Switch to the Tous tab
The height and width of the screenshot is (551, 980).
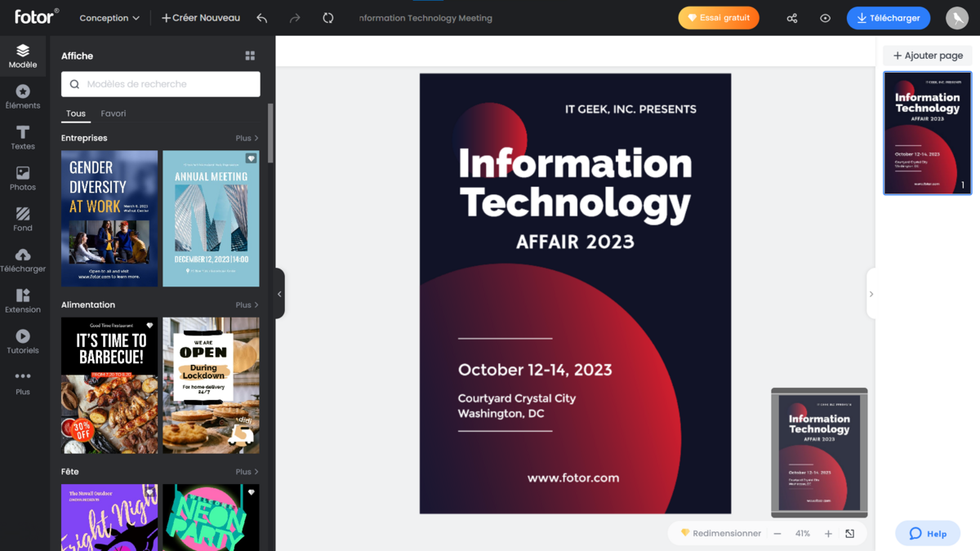click(76, 113)
